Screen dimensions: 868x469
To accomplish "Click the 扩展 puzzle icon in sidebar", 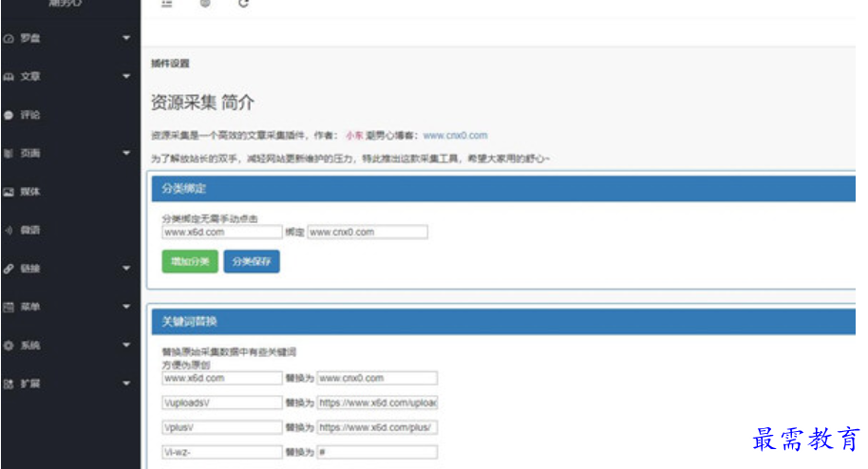I will pos(9,384).
